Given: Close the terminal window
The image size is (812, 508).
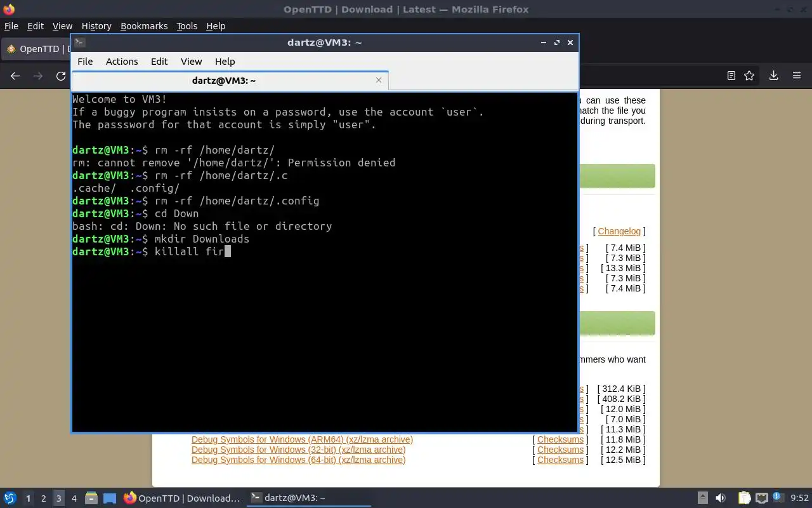Looking at the screenshot, I should [570, 43].
